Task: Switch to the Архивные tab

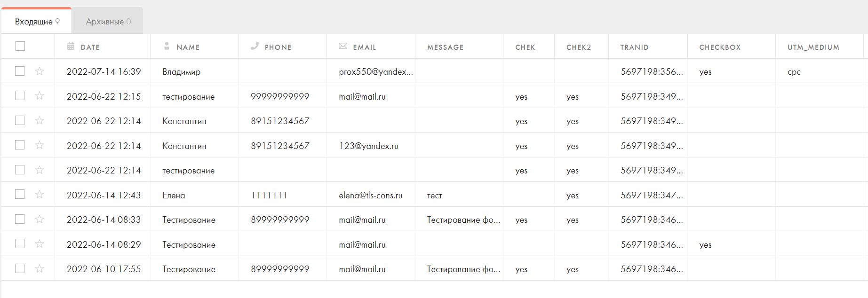Action: (108, 22)
